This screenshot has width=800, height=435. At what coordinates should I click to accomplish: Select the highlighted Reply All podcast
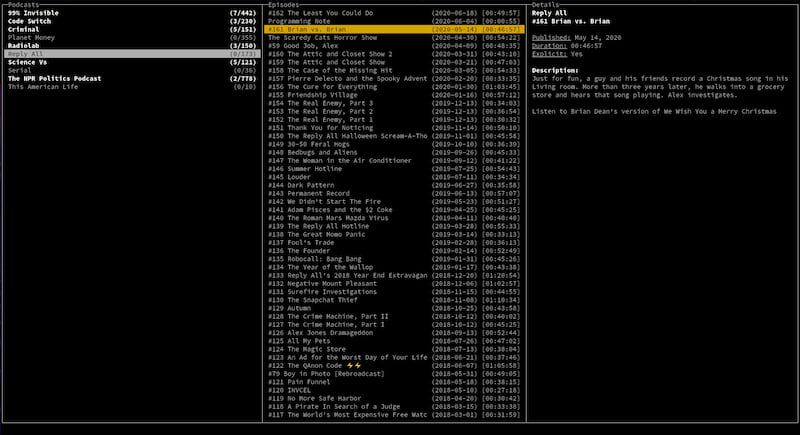pos(132,54)
